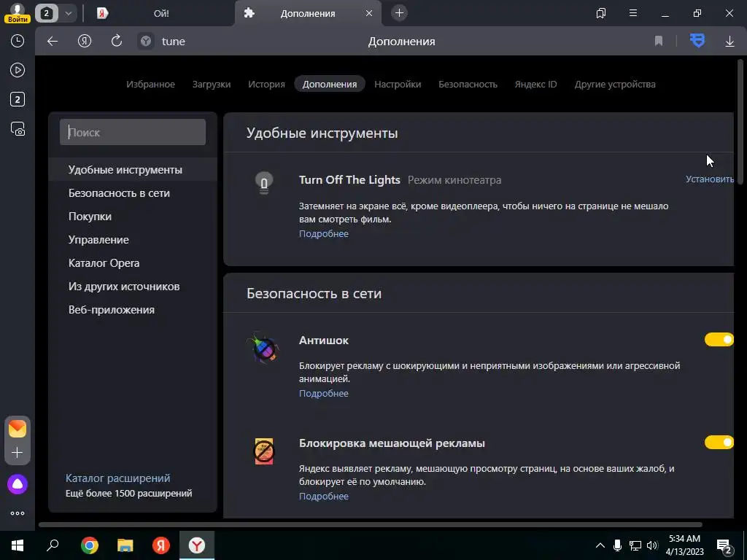Screen dimensions: 747x560
Task: Open the blue Protect shield icon
Action: coord(697,41)
